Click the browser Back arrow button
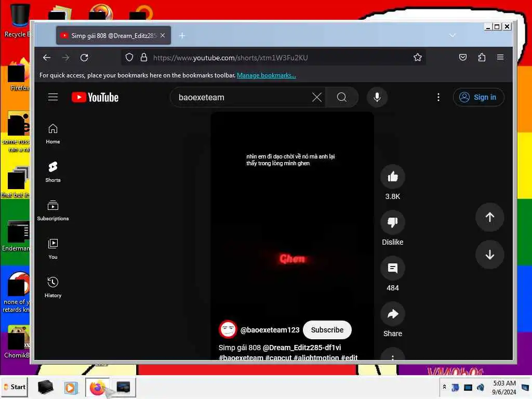Viewport: 532px width, 399px height. [x=47, y=58]
